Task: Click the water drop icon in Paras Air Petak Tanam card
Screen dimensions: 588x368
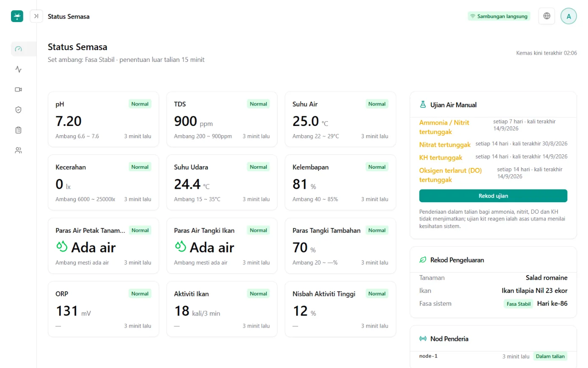Action: coord(62,247)
